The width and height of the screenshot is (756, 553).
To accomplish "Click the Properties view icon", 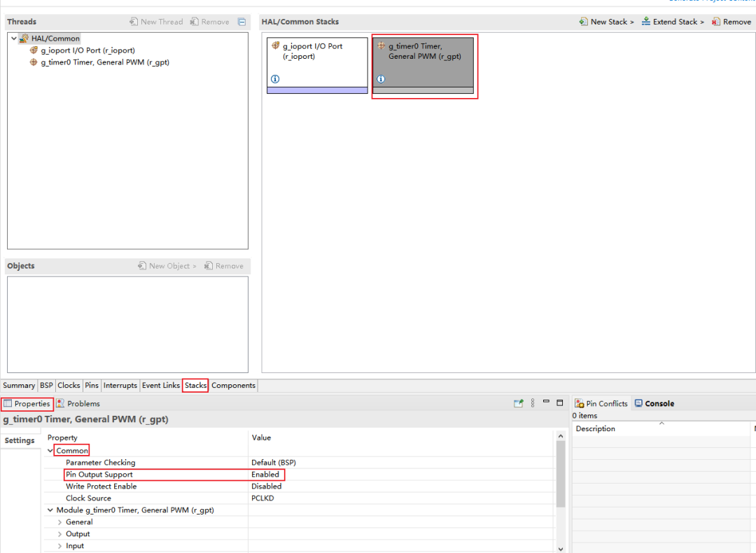I will coord(8,403).
